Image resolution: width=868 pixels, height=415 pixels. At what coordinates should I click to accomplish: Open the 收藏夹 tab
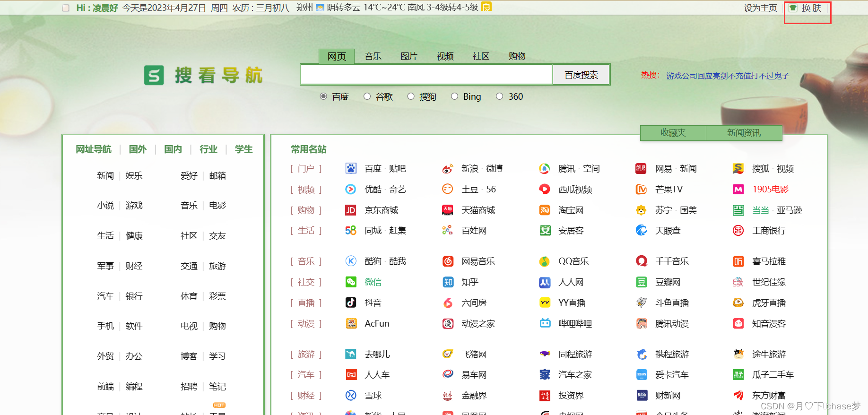click(x=673, y=133)
